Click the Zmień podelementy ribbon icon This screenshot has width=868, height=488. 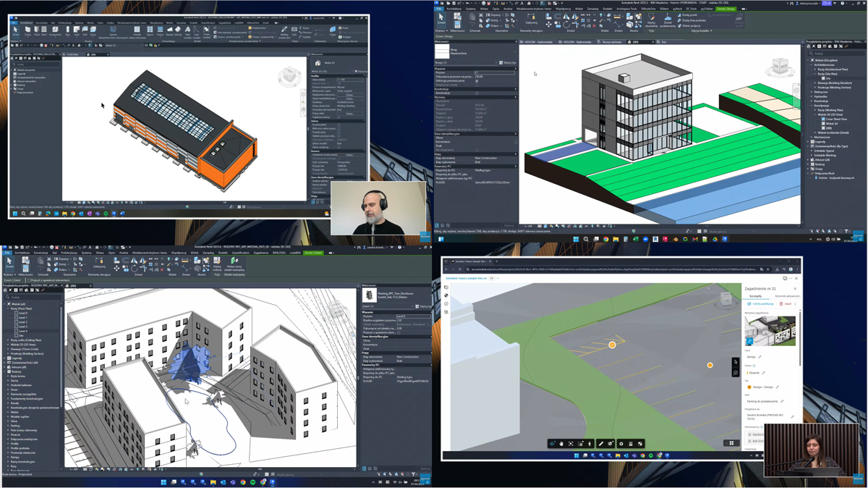click(668, 18)
